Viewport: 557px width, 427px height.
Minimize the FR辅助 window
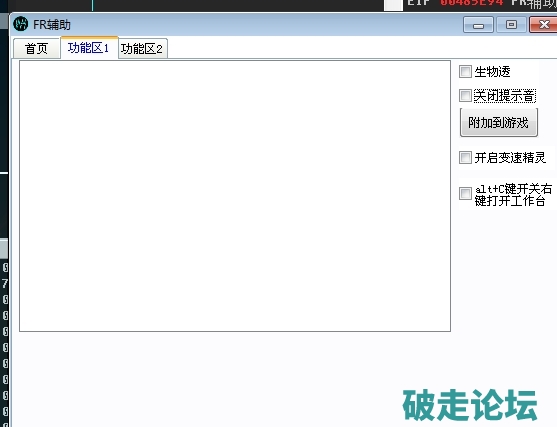[478, 25]
